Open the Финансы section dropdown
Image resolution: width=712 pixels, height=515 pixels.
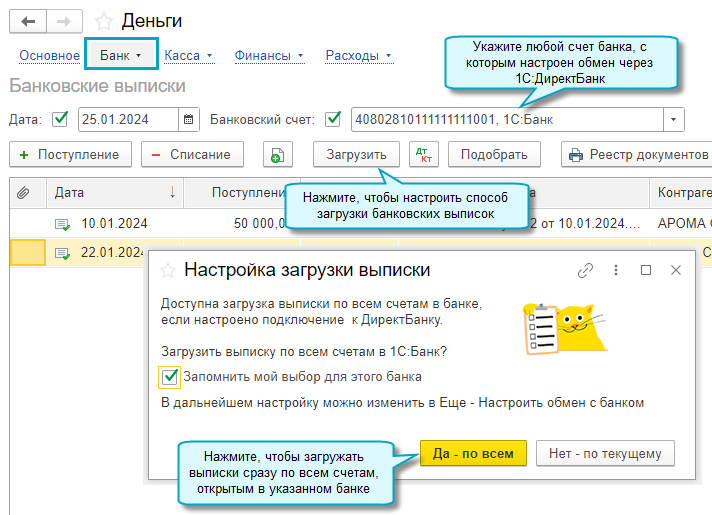coord(268,55)
